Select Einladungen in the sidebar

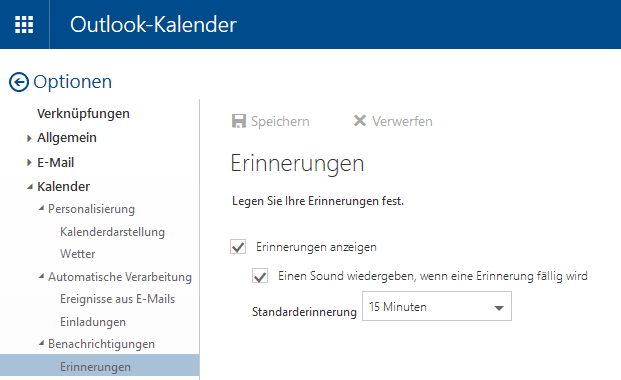pyautogui.click(x=93, y=322)
